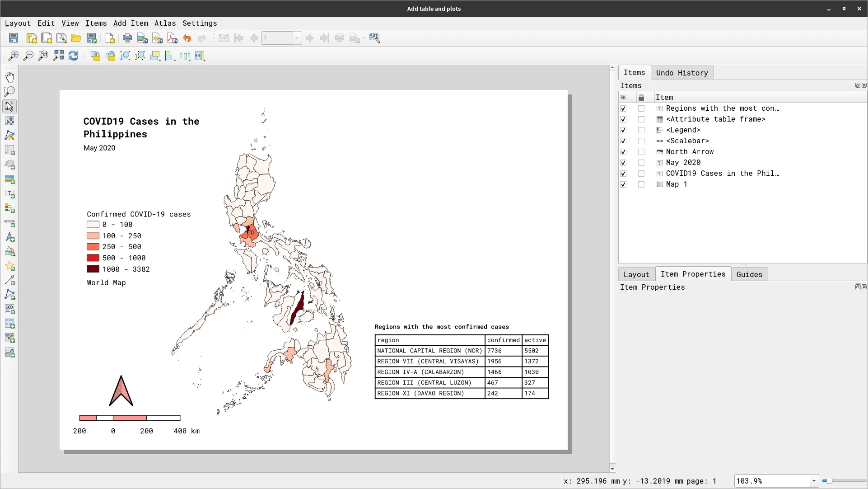Viewport: 868px width, 489px height.
Task: Switch to the Undo History tab
Action: 681,73
